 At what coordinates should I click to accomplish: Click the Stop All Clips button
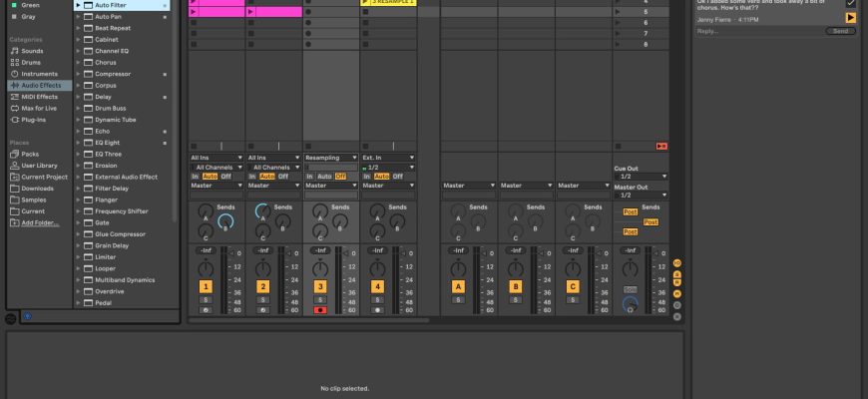tap(661, 147)
